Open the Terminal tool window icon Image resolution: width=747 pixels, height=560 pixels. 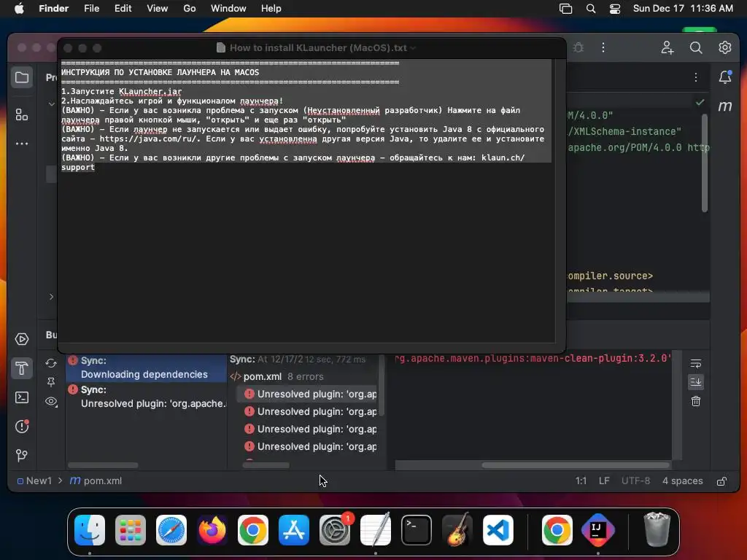point(22,397)
